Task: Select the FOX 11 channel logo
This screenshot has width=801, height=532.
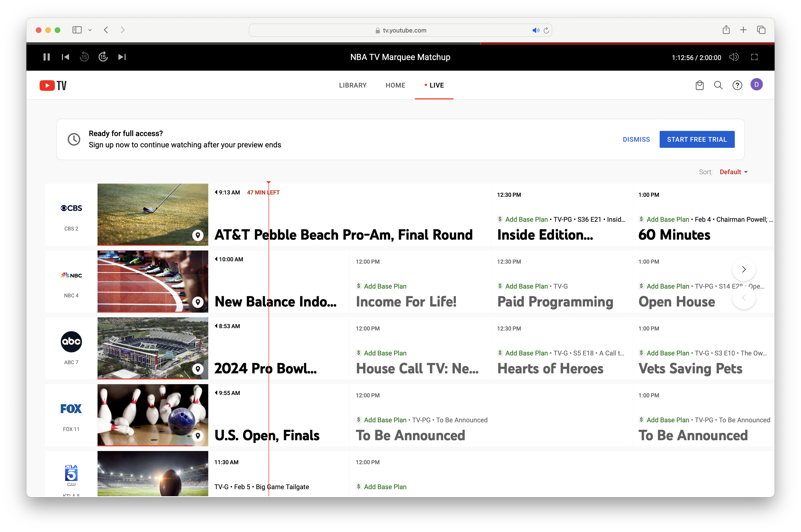Action: point(71,408)
